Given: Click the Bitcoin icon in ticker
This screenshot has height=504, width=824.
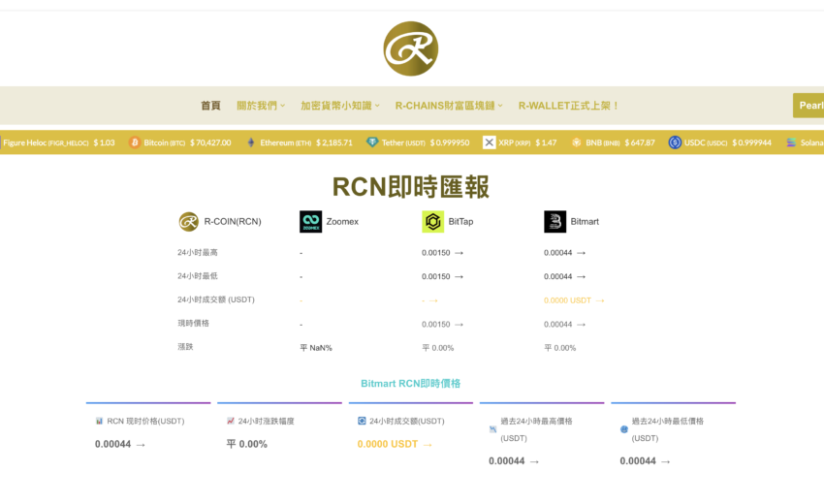Looking at the screenshot, I should point(135,142).
